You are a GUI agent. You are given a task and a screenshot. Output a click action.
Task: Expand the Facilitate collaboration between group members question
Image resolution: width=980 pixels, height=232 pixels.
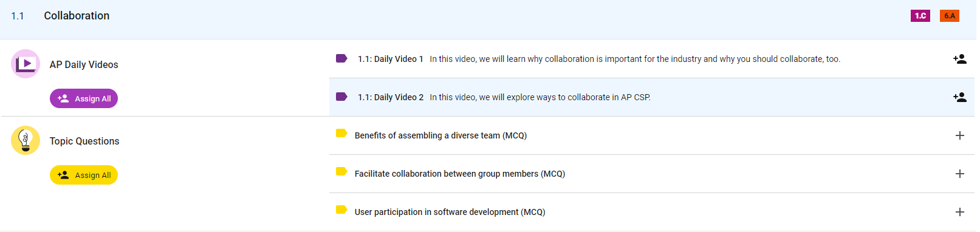(959, 174)
